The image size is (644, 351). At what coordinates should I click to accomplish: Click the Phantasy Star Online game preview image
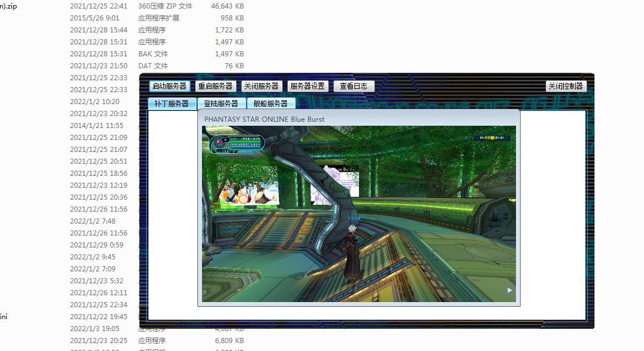click(359, 214)
